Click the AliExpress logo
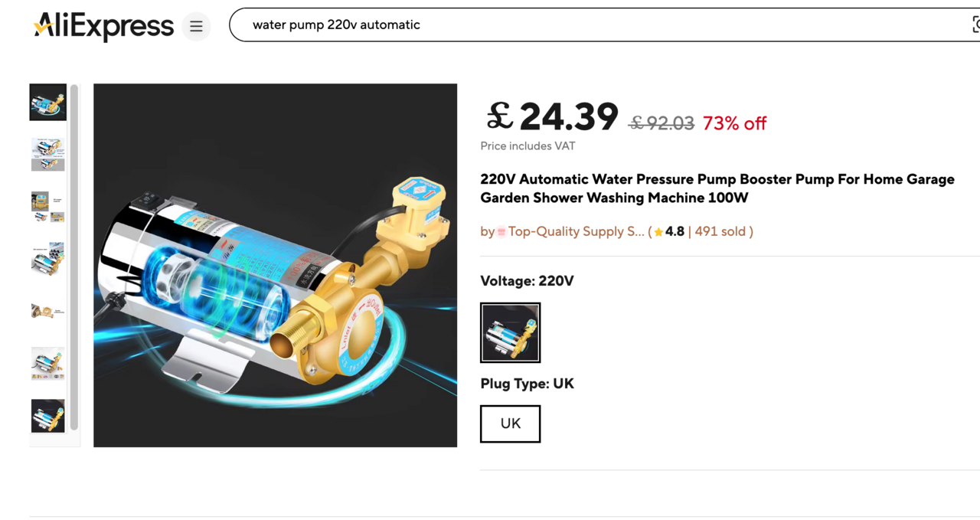980x520 pixels. coord(103,27)
